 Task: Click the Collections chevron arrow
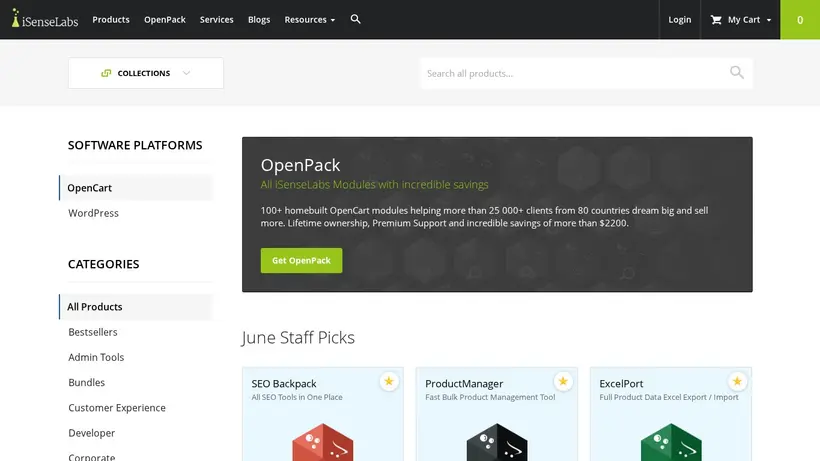point(186,73)
